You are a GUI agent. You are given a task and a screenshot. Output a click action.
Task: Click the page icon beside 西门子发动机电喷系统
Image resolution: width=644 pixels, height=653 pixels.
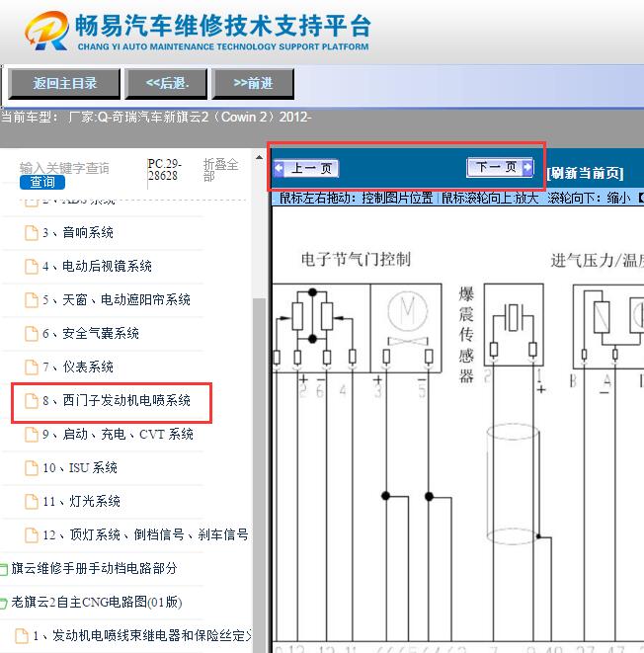coord(32,401)
